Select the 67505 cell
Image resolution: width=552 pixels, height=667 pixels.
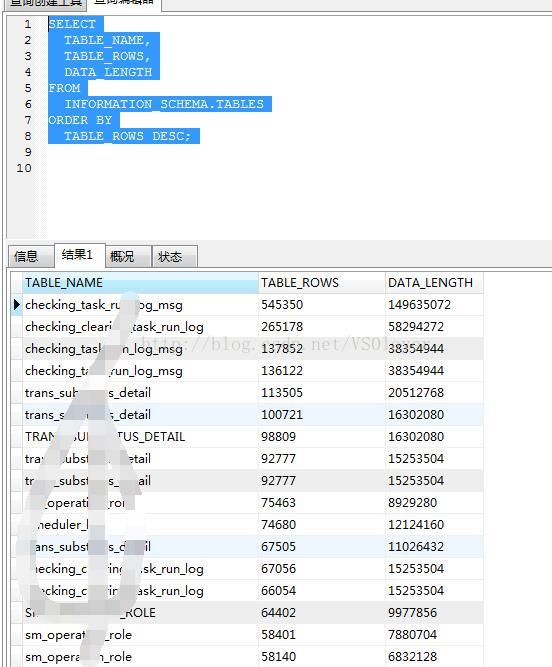tap(321, 547)
